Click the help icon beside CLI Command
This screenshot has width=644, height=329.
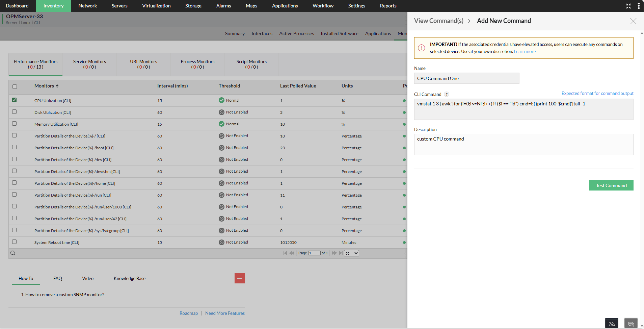pos(447,94)
